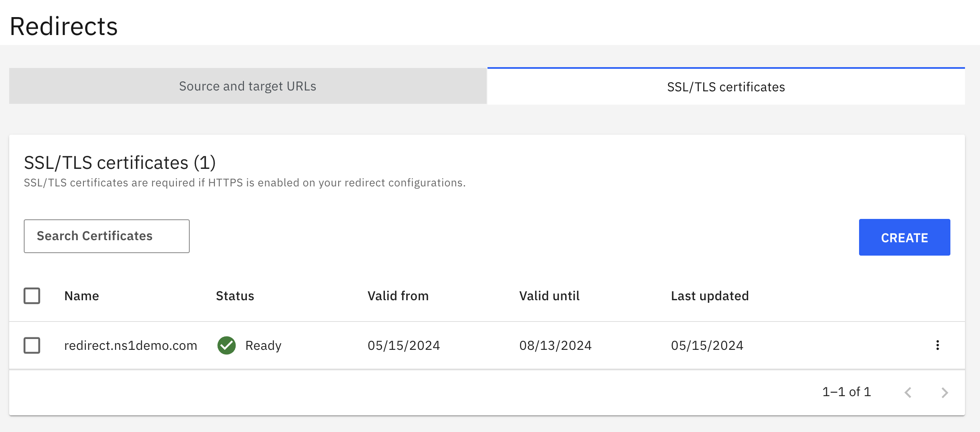Viewport: 980px width, 432px height.
Task: Click the SSL/TLS certificates (1) heading
Action: 120,163
